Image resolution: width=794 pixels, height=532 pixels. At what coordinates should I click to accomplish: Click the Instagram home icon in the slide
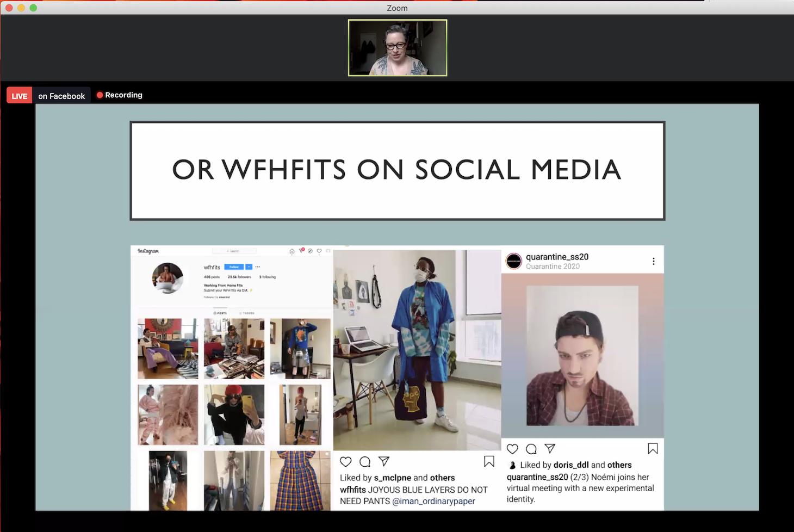[292, 251]
